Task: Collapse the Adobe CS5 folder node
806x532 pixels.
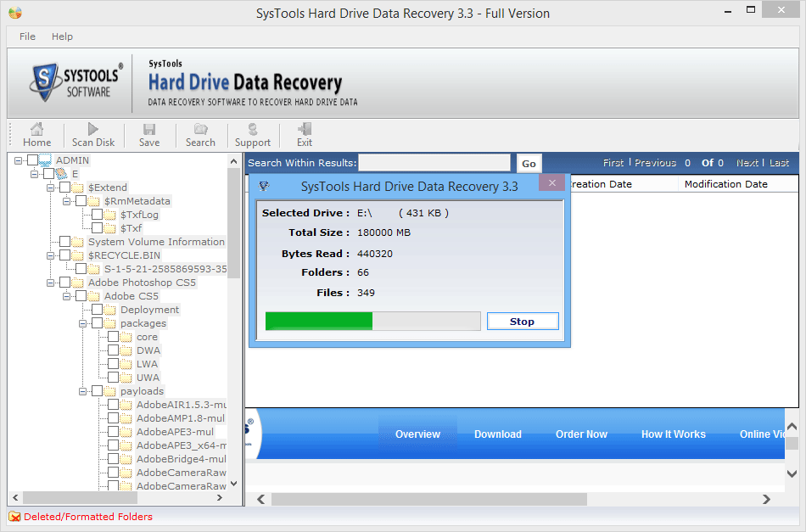Action: click(67, 296)
